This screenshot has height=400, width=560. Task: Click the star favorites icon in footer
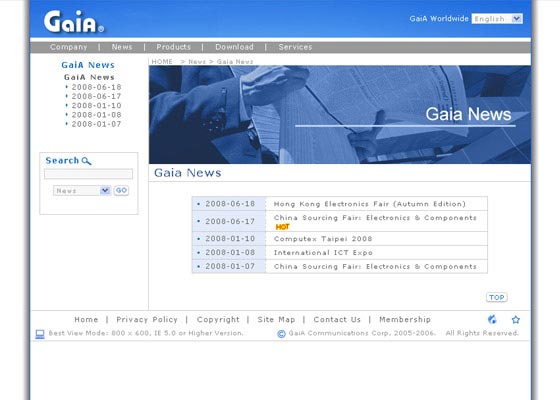click(515, 320)
